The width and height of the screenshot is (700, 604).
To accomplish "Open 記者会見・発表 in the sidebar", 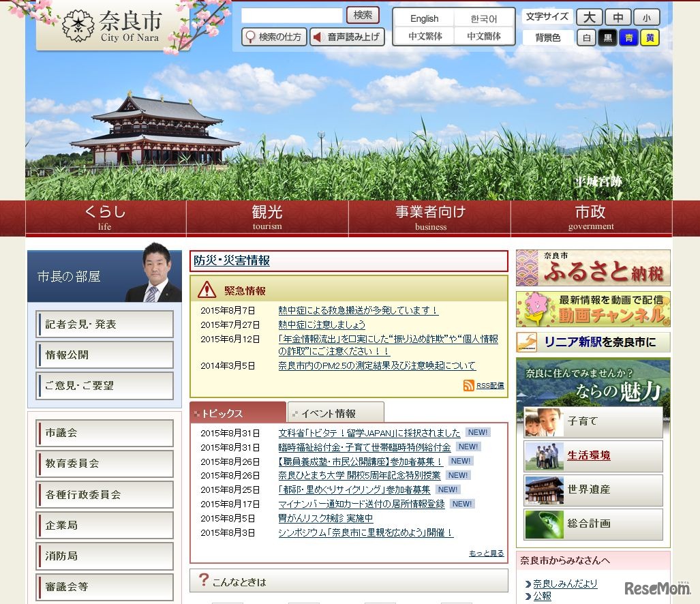I will pos(104,324).
